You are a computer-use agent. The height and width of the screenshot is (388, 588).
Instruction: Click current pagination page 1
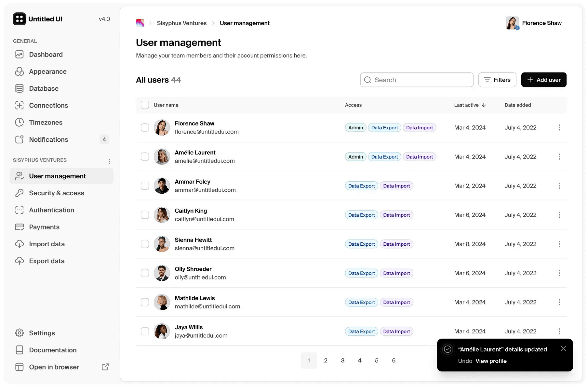click(309, 360)
